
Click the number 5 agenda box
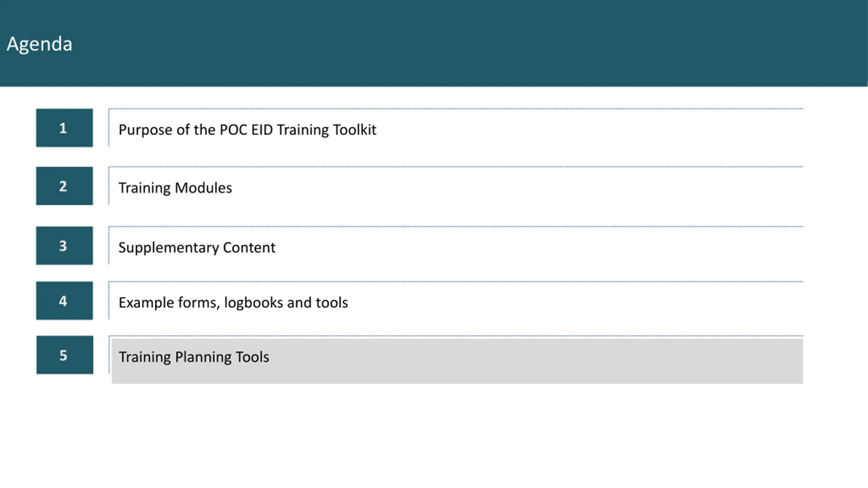tap(65, 355)
